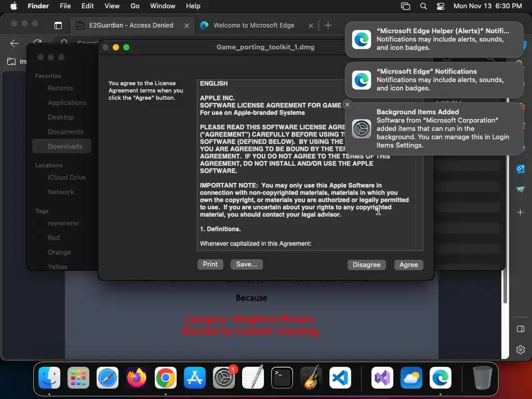
Task: Switch to E2Guardian Access Denied tab
Action: tap(132, 25)
